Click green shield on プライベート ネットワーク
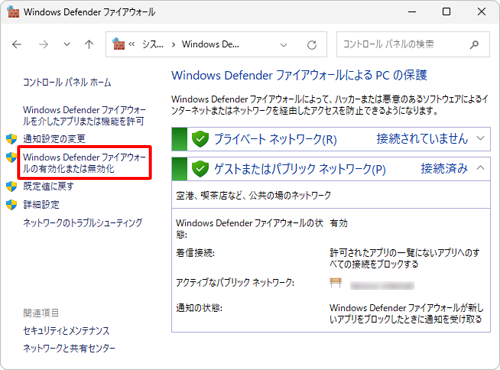The width and height of the screenshot is (500, 370). click(x=200, y=139)
